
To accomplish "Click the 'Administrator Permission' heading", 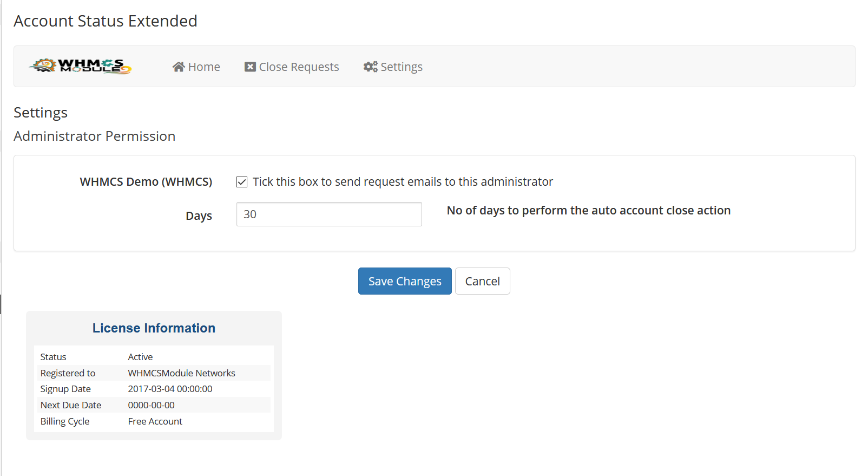I will 95,136.
